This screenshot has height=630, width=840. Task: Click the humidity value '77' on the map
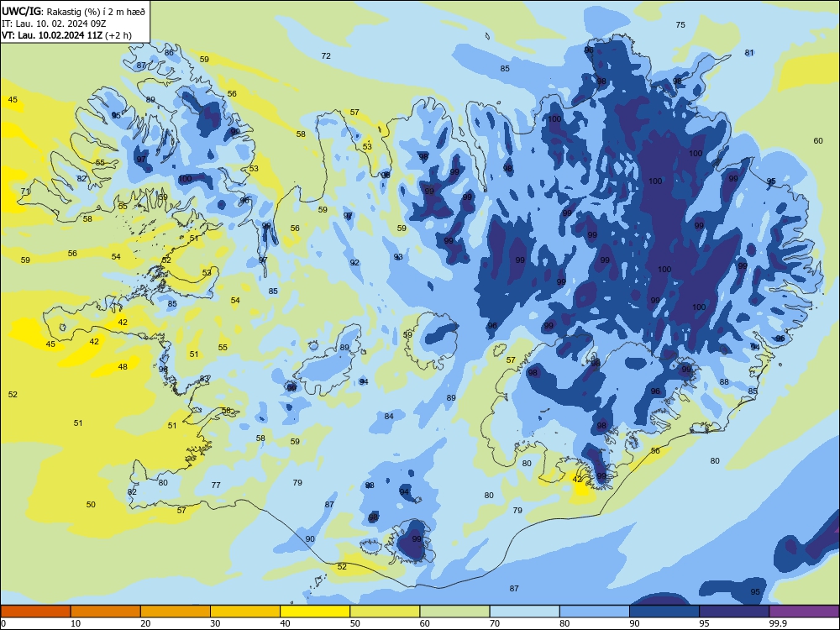click(216, 485)
